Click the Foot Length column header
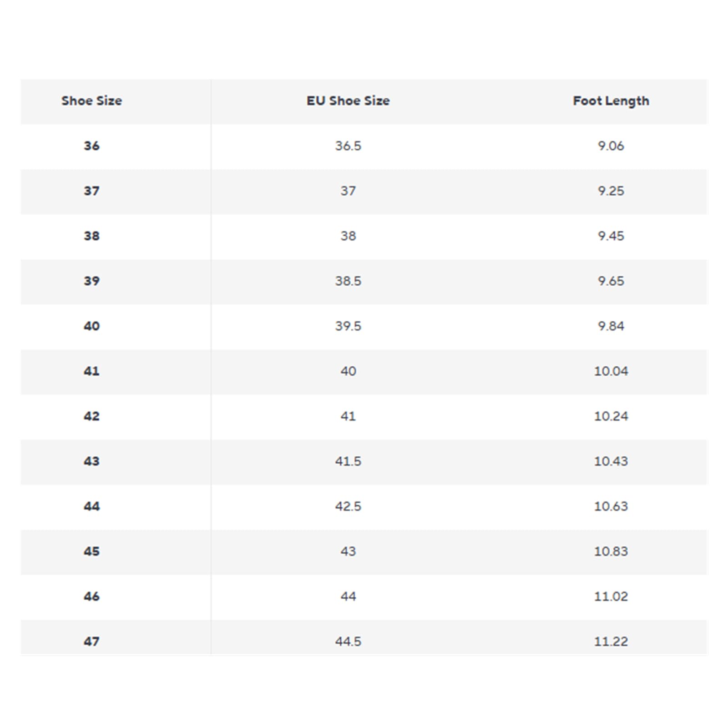 [x=611, y=101]
